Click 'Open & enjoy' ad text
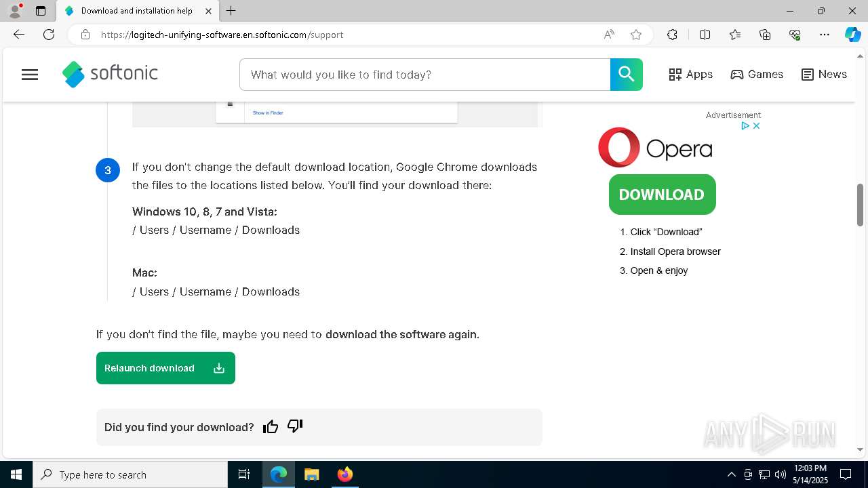This screenshot has width=868, height=488. click(x=659, y=270)
